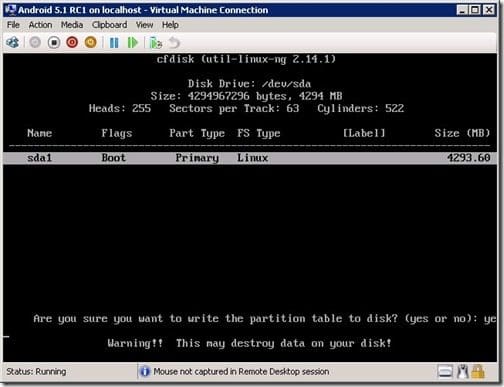The width and height of the screenshot is (504, 387).
Task: Click the 'cfdisk (util-linux-ng 2.14.1)' title line
Action: [x=246, y=59]
